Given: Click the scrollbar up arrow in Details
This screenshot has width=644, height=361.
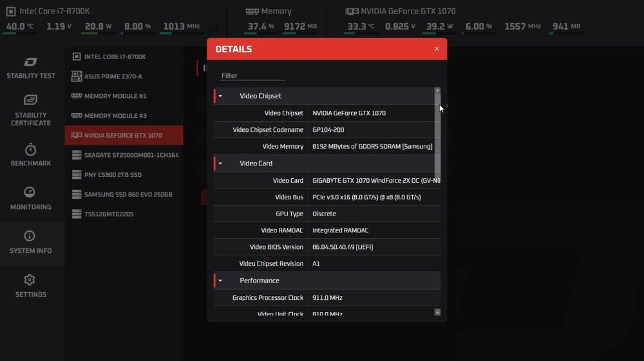Looking at the screenshot, I should [x=437, y=91].
